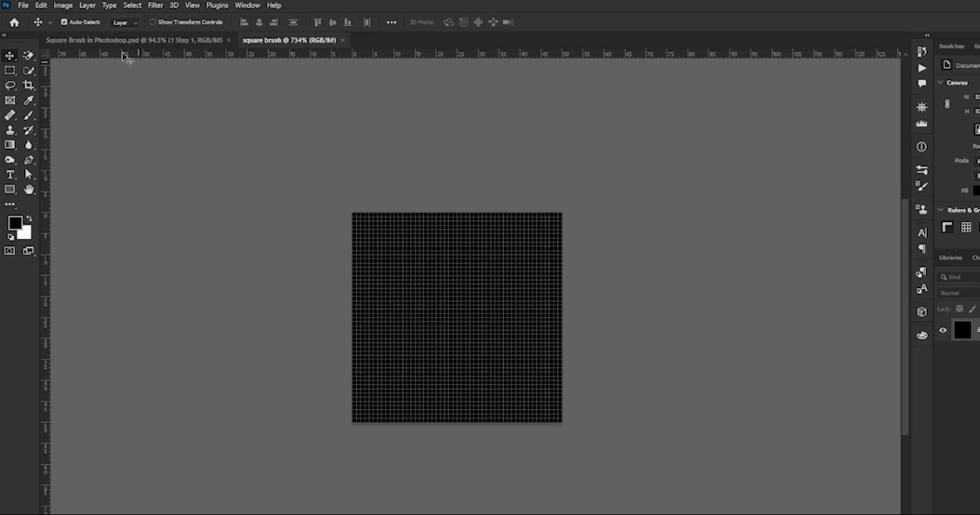Open the Auto-Select Layer dropdown

[x=125, y=22]
